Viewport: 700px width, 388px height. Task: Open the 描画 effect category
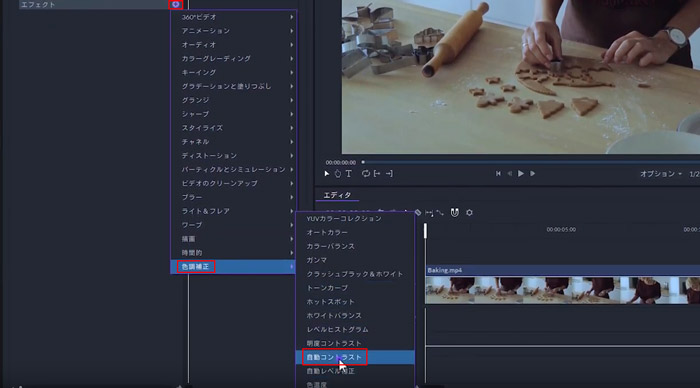tap(233, 239)
